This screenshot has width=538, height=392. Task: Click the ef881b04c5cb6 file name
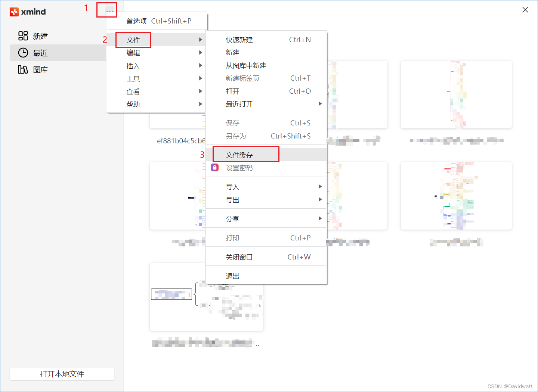point(181,141)
